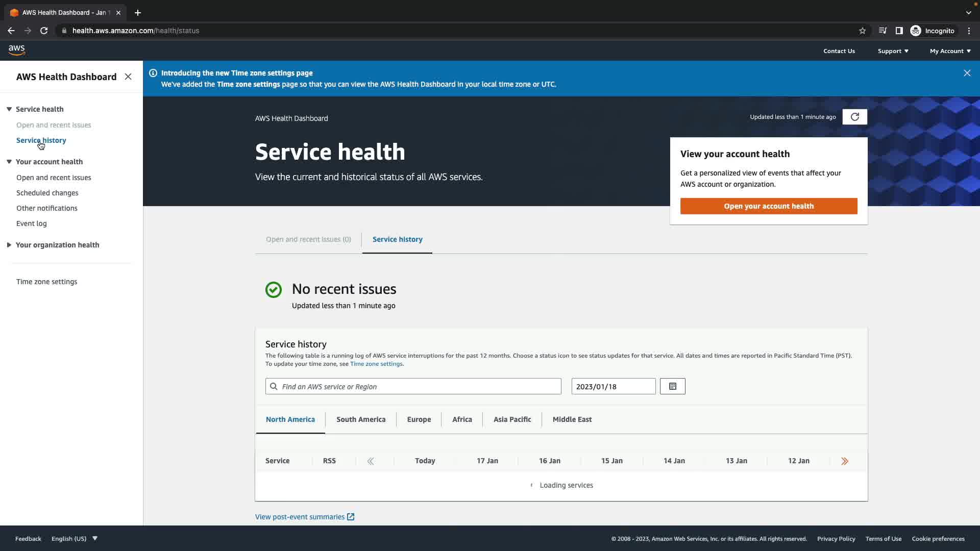Select Open and recent issues (0) tab
This screenshot has height=551, width=980.
[308, 239]
